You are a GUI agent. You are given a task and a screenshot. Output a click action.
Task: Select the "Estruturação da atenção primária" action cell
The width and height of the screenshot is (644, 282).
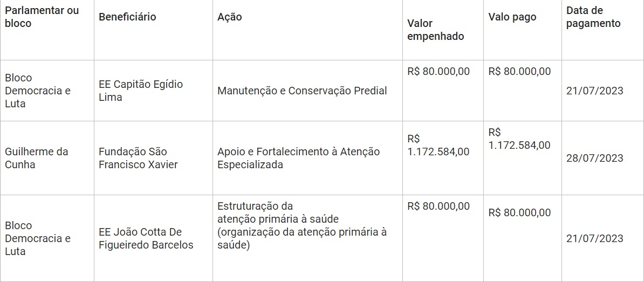click(302, 225)
